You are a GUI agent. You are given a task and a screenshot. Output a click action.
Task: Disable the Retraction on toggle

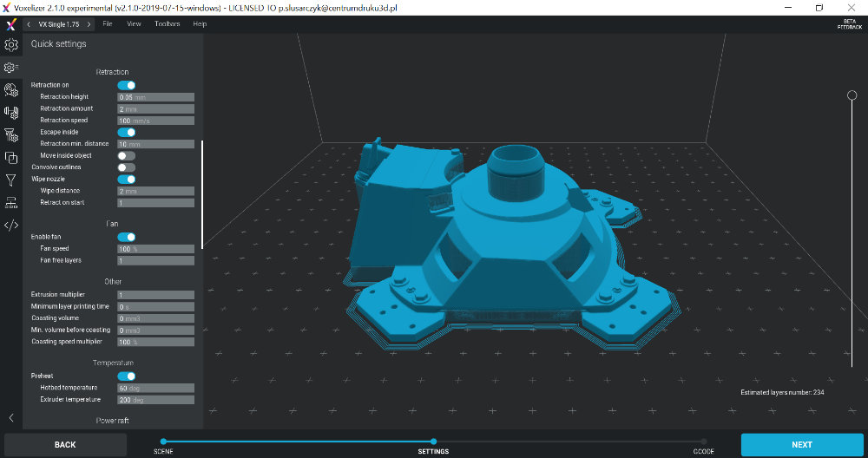pos(127,85)
